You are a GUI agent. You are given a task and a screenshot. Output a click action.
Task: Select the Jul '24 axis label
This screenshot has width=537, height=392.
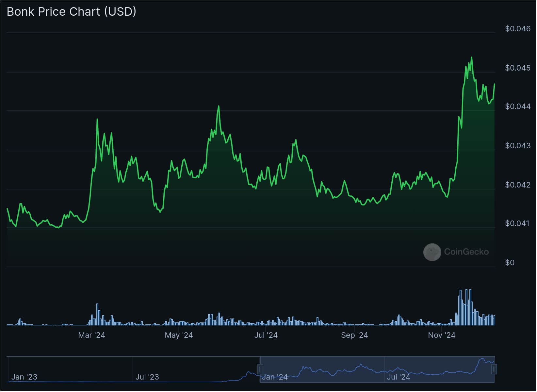point(266,335)
